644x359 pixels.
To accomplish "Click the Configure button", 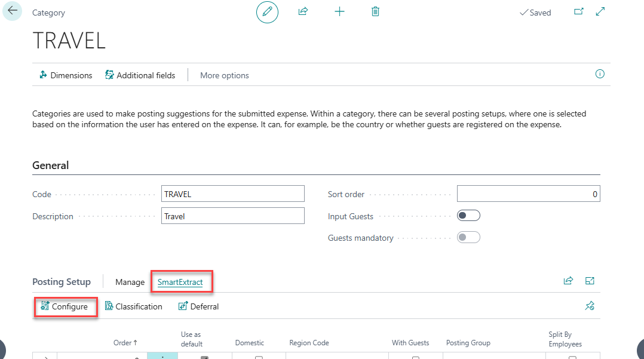I will (x=65, y=306).
